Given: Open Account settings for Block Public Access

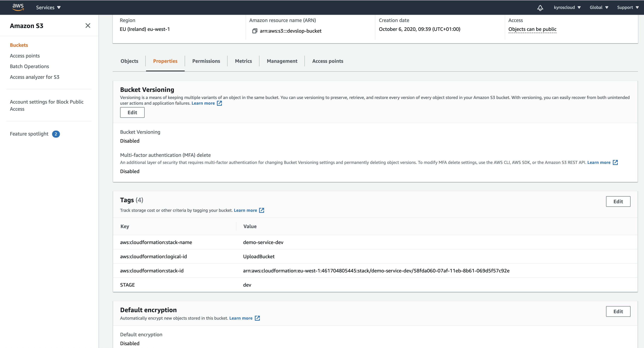Looking at the screenshot, I should [47, 105].
